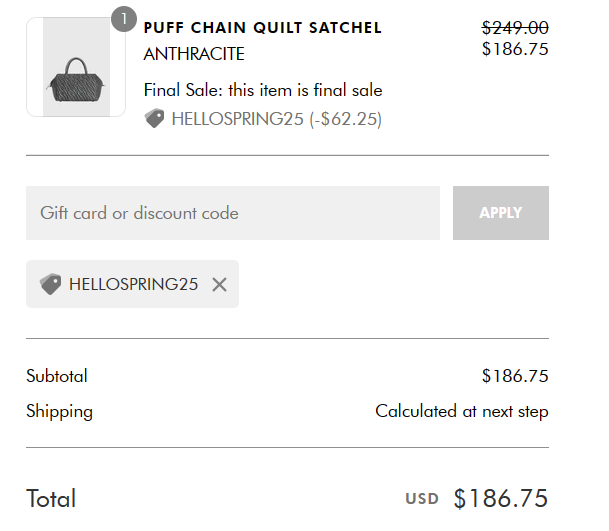Click the Gift card or discount code field
Screen dimensions: 609x531
click(233, 213)
